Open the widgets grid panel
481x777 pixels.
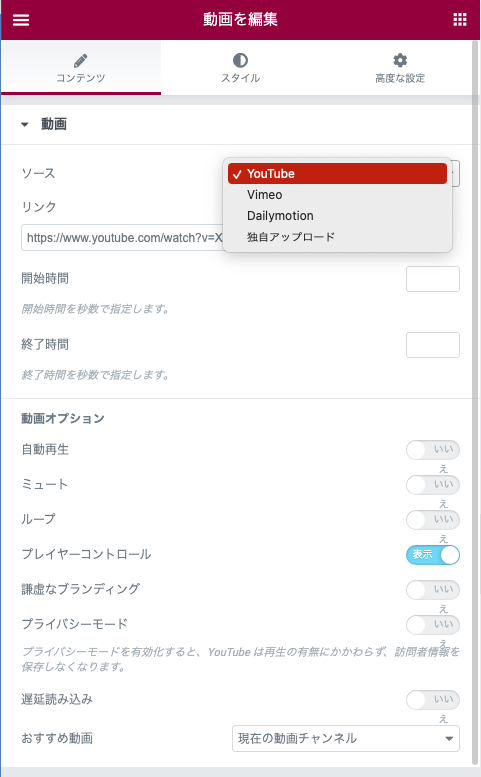(460, 19)
